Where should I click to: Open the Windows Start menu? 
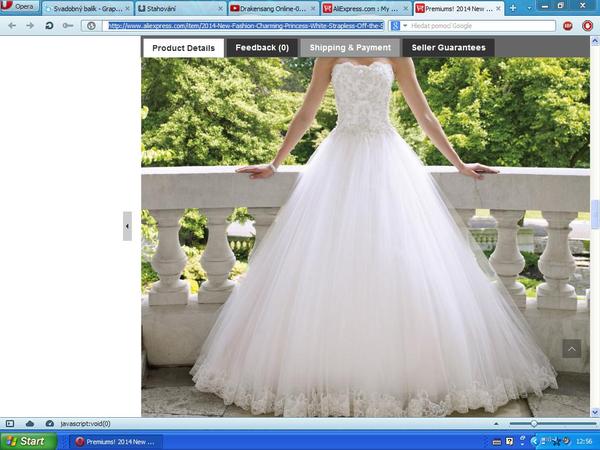pos(27,441)
